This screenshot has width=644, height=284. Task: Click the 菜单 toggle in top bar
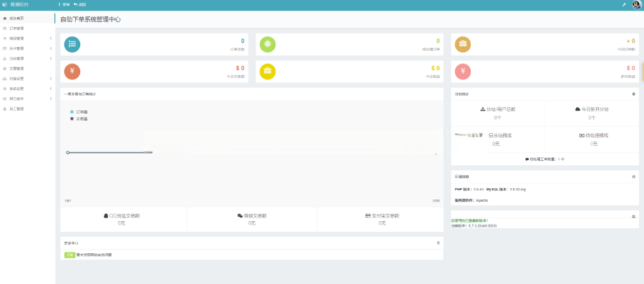pyautogui.click(x=64, y=4)
